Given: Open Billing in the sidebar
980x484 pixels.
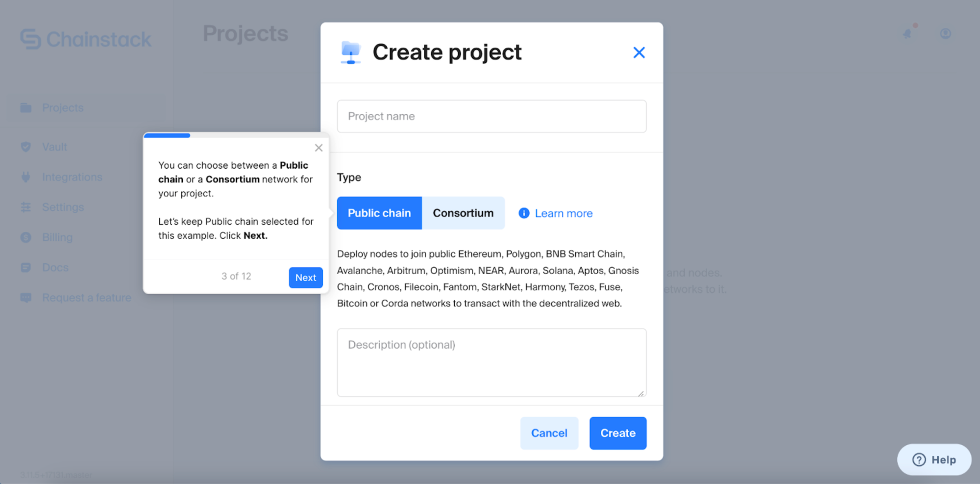Looking at the screenshot, I should pyautogui.click(x=57, y=237).
